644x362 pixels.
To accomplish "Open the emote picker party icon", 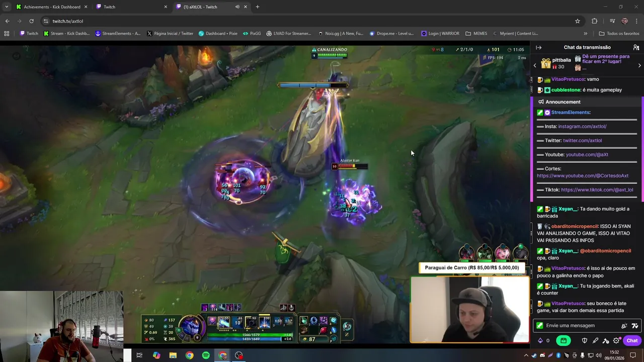I will pyautogui.click(x=624, y=326).
